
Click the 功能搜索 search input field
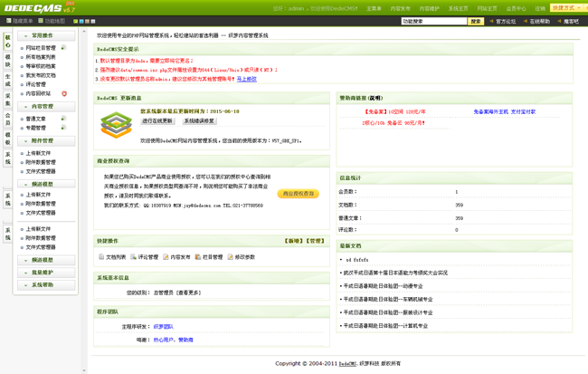click(x=432, y=21)
